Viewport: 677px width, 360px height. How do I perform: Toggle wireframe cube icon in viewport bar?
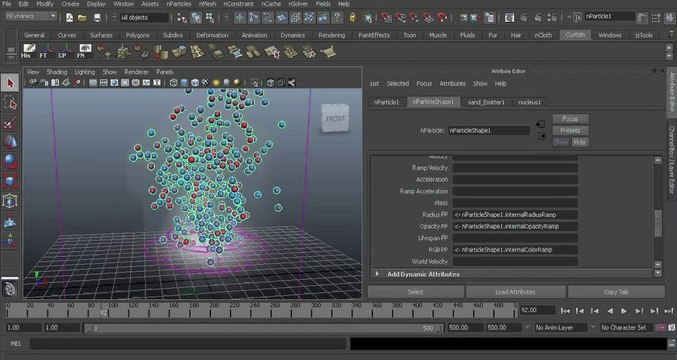pyautogui.click(x=174, y=82)
